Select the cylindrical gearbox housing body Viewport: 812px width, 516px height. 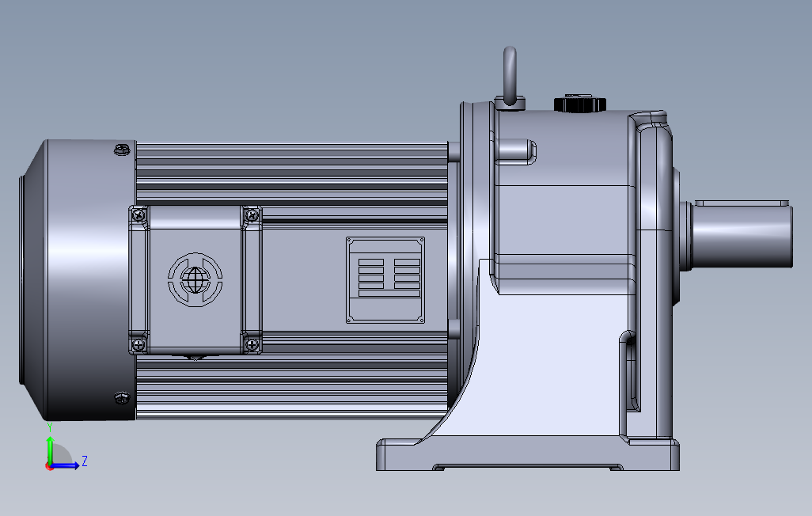click(x=564, y=202)
